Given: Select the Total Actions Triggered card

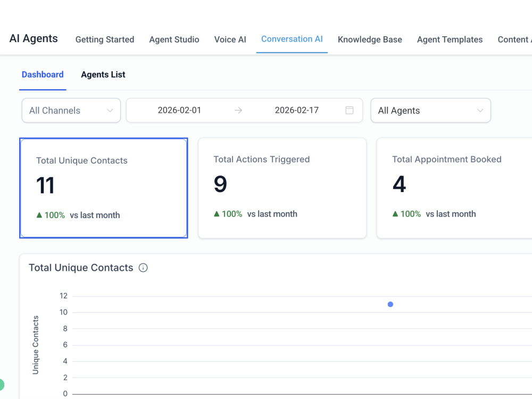Looking at the screenshot, I should [x=282, y=188].
